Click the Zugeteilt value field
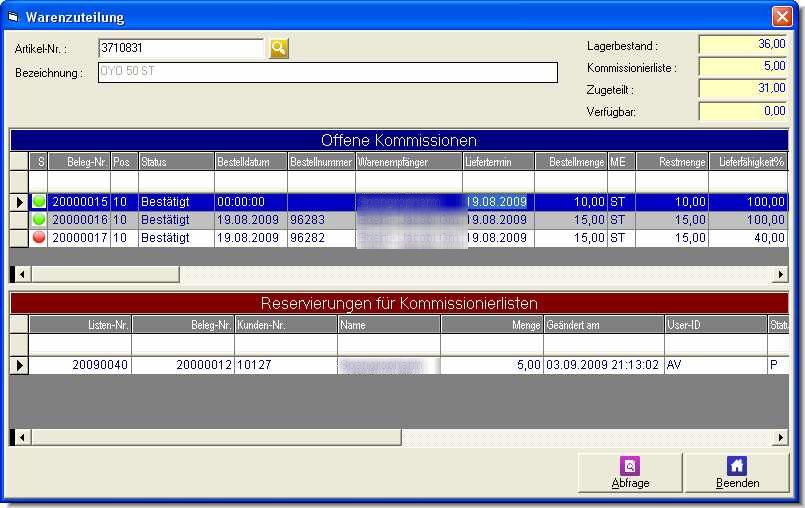Viewport: 805px width, 508px height. (x=743, y=88)
